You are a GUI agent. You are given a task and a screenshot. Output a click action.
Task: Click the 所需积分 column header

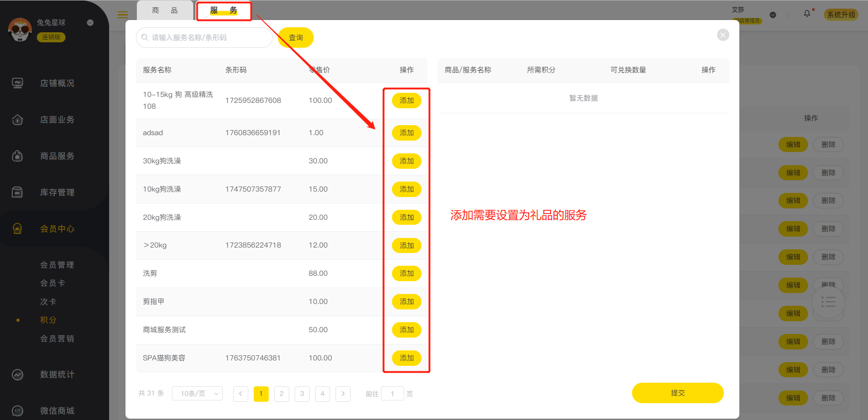(541, 70)
